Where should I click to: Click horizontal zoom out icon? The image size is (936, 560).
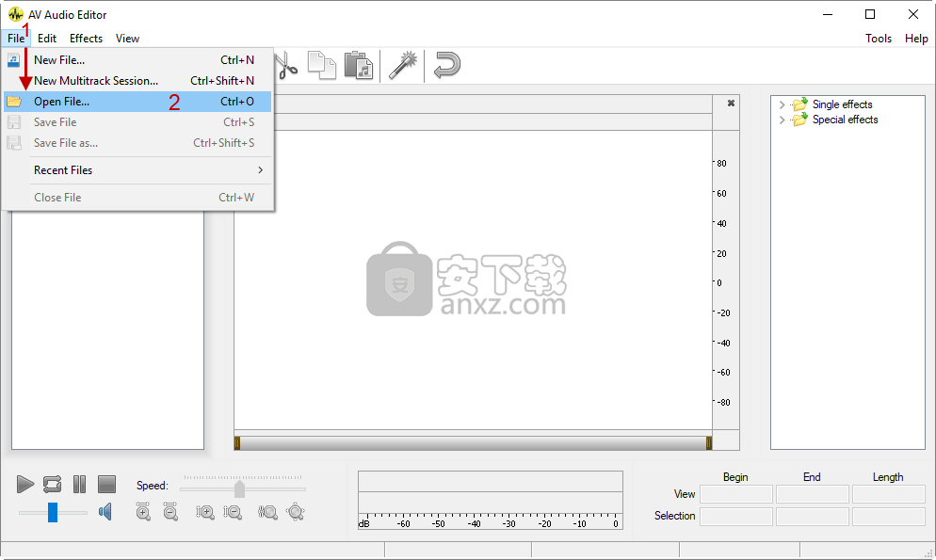coord(170,512)
